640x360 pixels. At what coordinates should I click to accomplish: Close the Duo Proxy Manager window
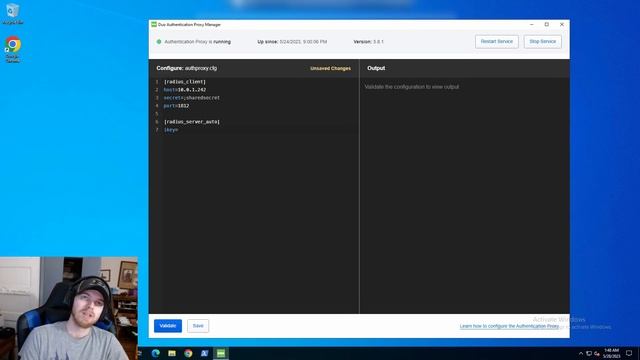coord(562,24)
